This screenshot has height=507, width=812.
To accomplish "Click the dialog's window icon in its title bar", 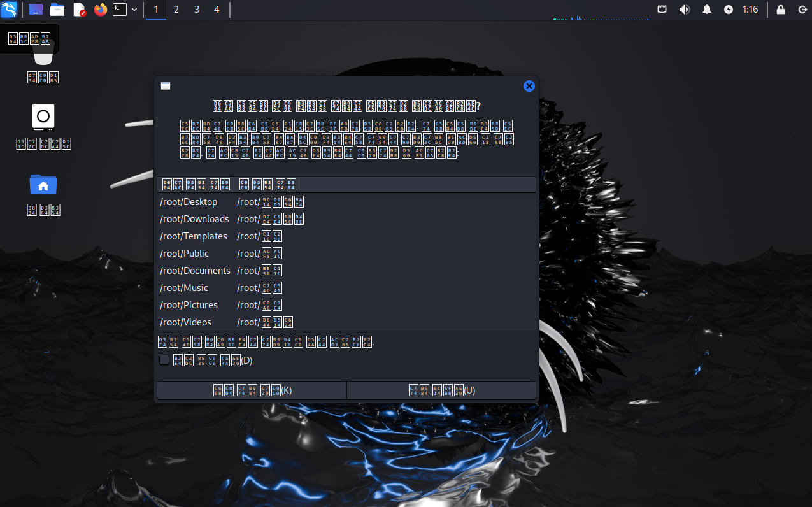I will [x=166, y=86].
